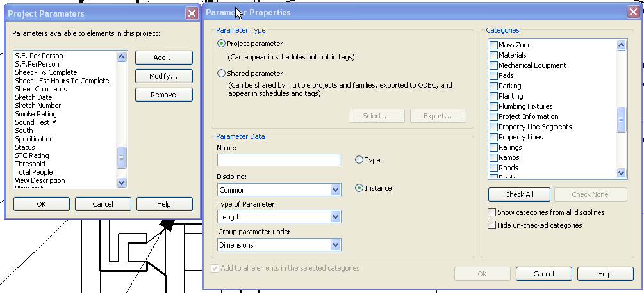Select Smoke Rating in parameter list
644x293 pixels.
(36, 114)
